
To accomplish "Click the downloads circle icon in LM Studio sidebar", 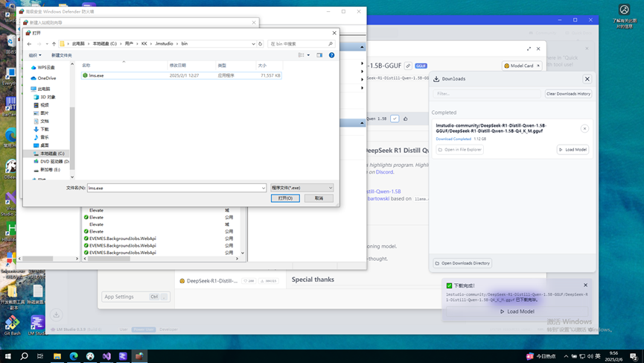I will coord(57,315).
